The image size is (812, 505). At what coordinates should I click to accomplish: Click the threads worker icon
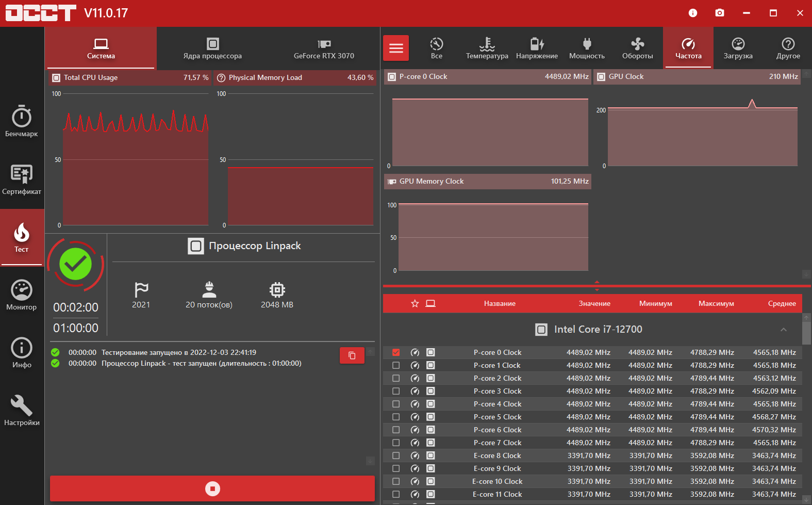(x=209, y=289)
